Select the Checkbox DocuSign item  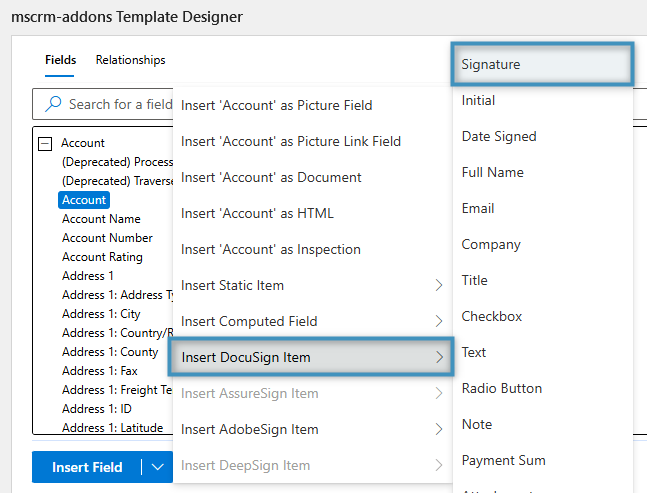tap(492, 316)
